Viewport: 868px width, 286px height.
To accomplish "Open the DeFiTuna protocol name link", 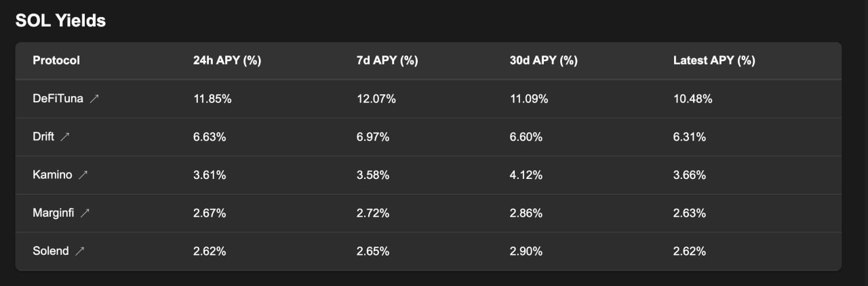I will point(58,99).
